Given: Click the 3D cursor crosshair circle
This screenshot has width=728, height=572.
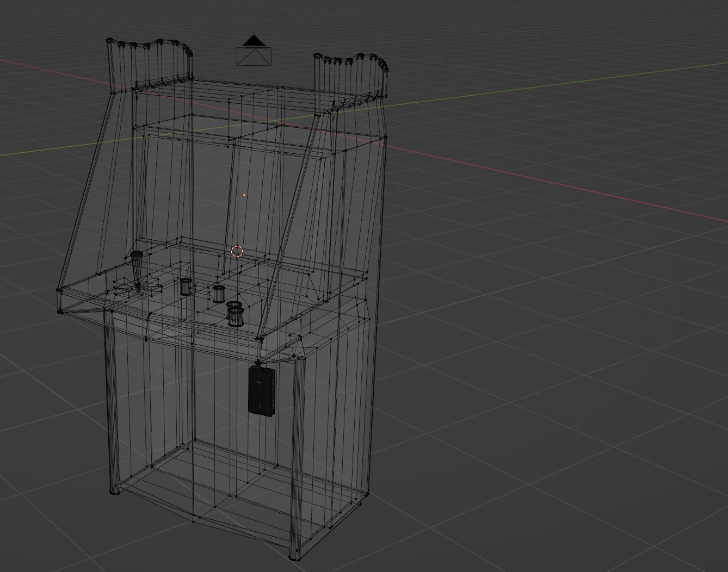Looking at the screenshot, I should pos(237,251).
